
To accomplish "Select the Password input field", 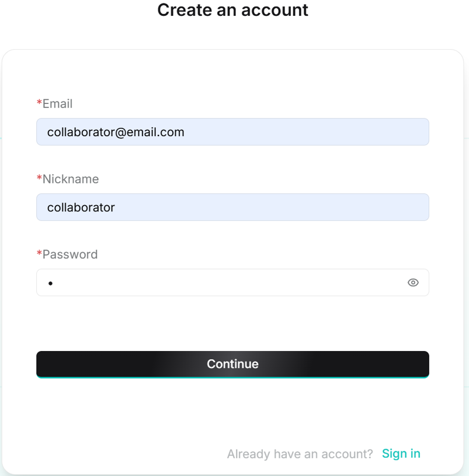I will (x=222, y=283).
